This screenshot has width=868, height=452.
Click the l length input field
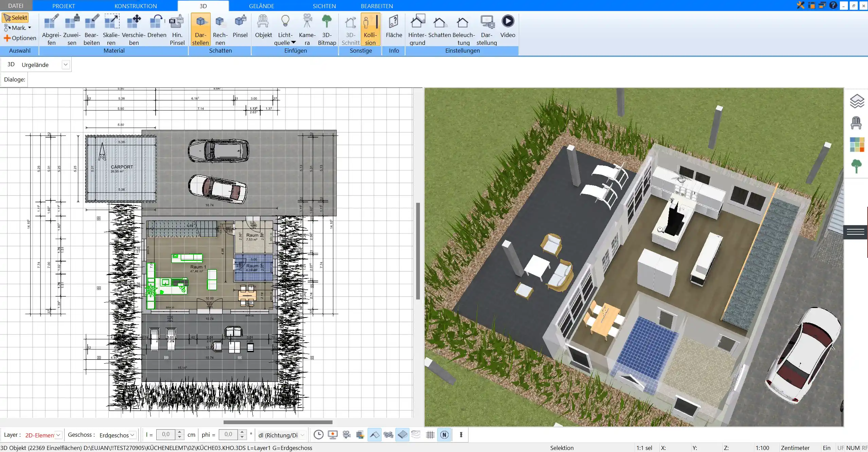coord(166,434)
